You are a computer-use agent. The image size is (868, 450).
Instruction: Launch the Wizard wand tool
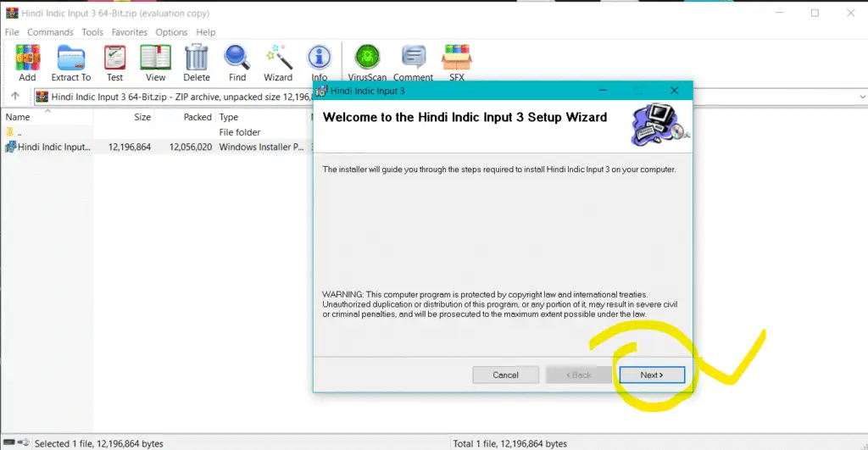click(x=278, y=62)
